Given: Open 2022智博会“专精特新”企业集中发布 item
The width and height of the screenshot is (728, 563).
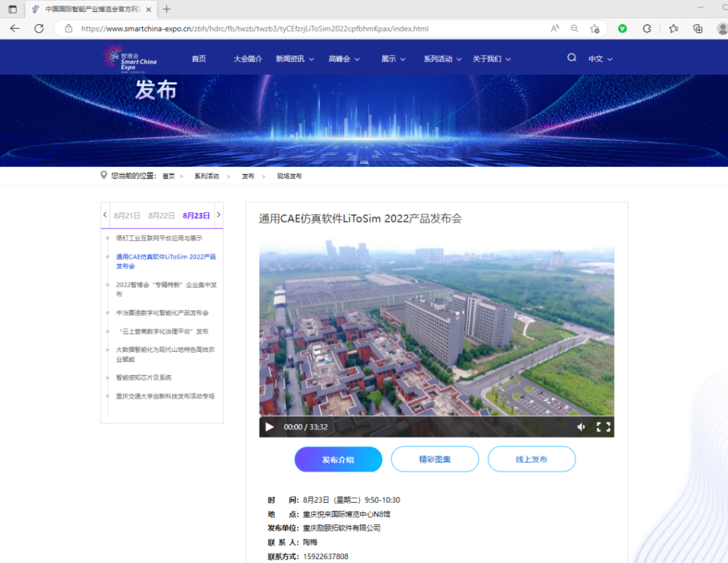Looking at the screenshot, I should [166, 289].
